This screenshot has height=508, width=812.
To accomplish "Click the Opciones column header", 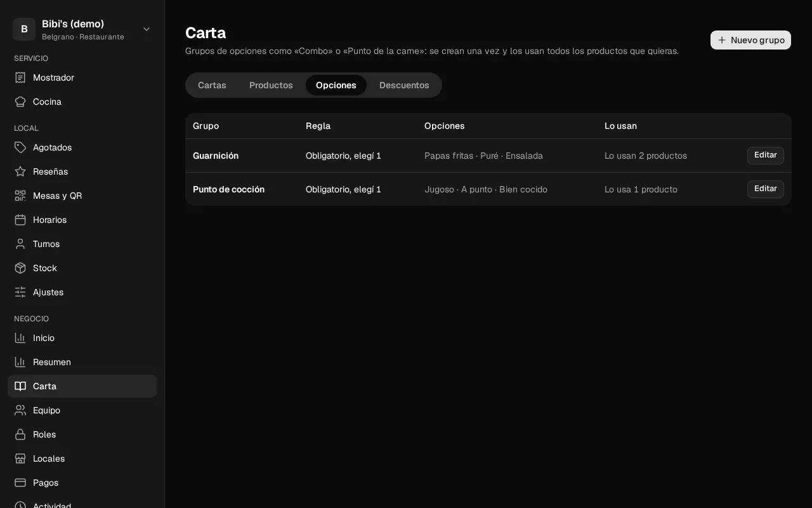I will pos(444,126).
